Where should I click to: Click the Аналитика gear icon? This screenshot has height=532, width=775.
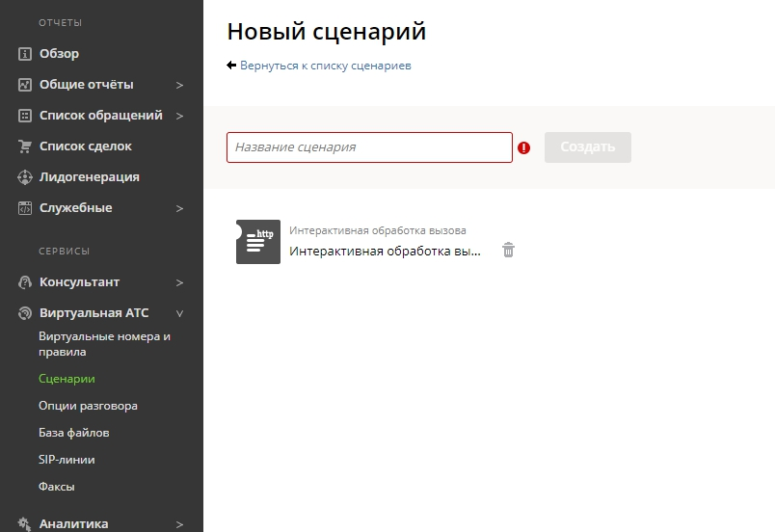pyautogui.click(x=25, y=523)
